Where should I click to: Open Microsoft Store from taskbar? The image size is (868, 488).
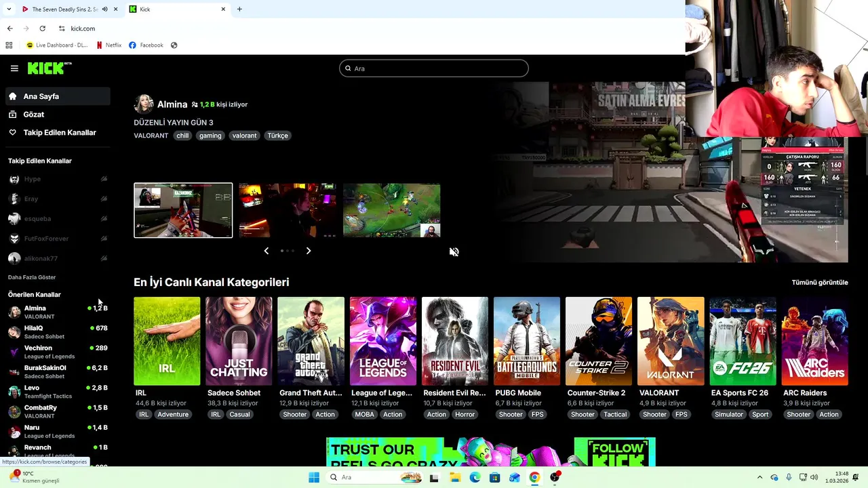point(495,477)
